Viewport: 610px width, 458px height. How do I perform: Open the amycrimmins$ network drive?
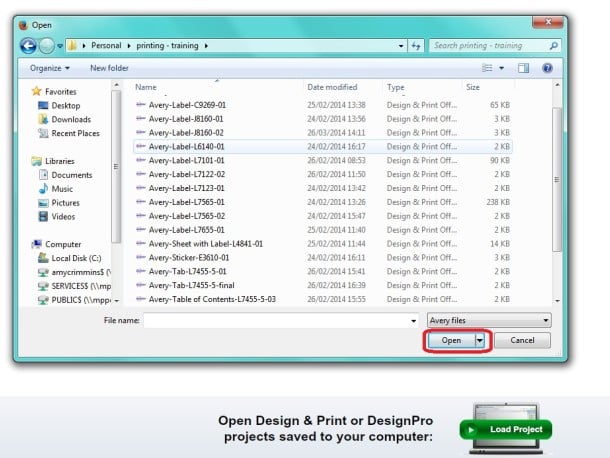pos(74,272)
